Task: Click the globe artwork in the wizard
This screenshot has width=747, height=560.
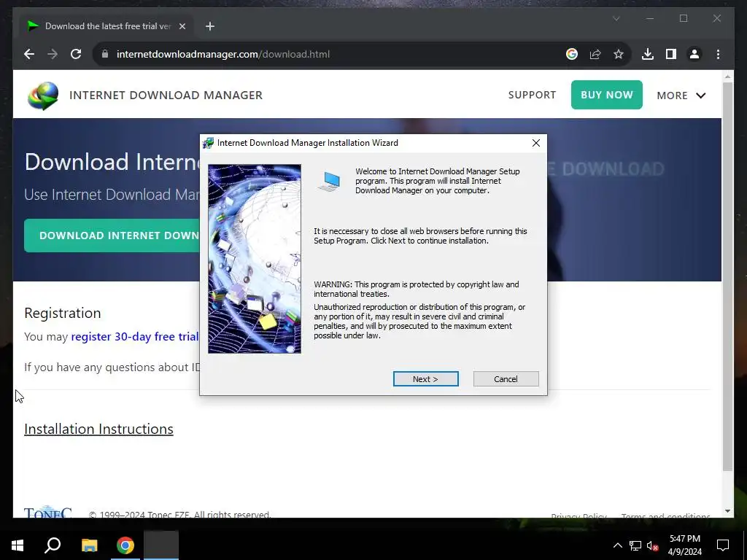Action: pyautogui.click(x=255, y=259)
